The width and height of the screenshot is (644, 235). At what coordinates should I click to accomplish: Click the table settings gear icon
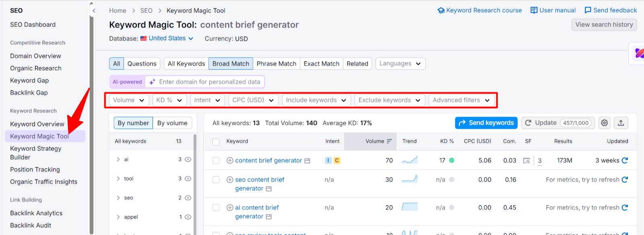click(x=604, y=123)
